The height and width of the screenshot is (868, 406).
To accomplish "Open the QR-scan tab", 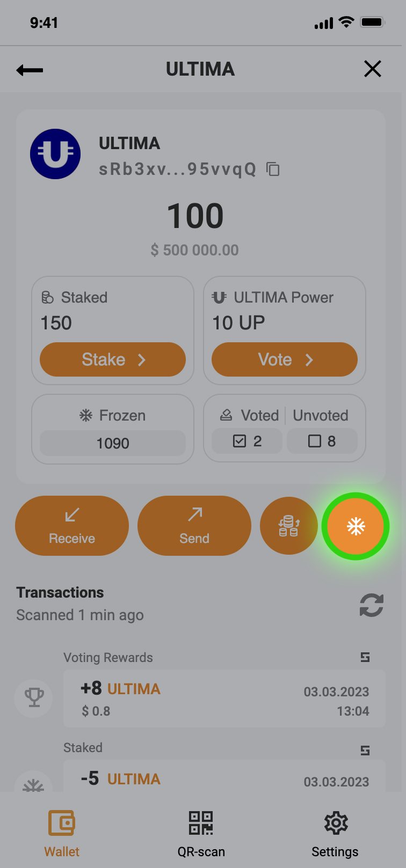I will [201, 833].
